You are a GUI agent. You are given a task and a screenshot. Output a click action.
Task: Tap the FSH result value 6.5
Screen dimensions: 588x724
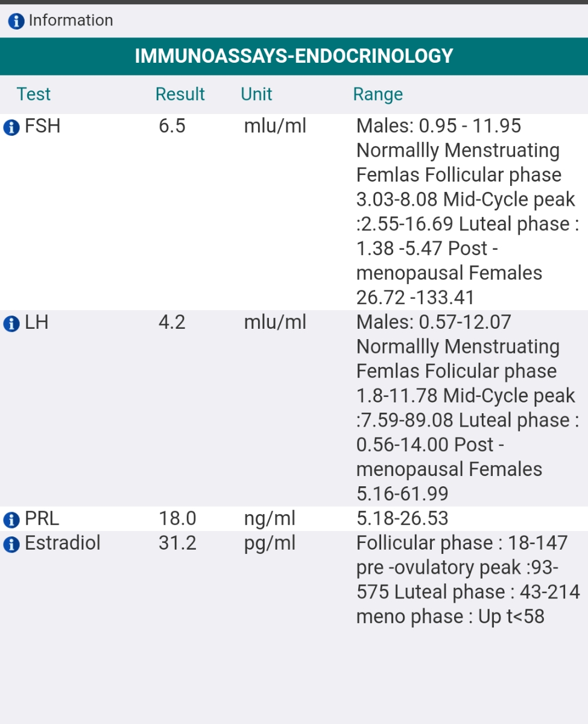172,126
